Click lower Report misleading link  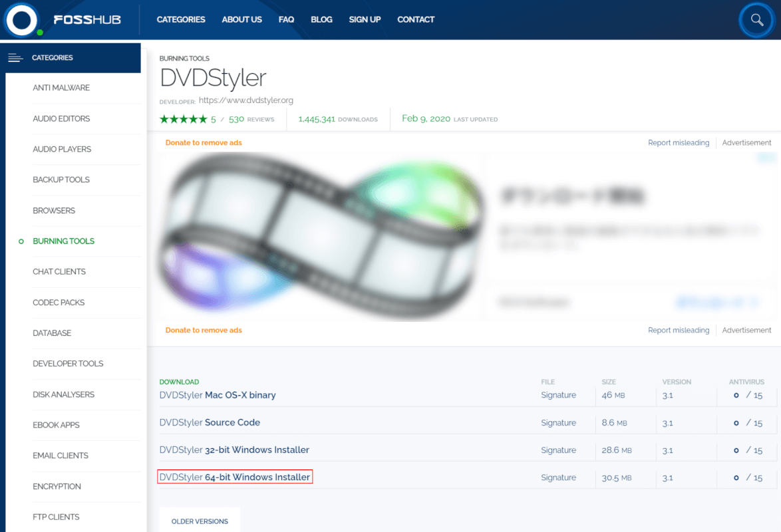(x=679, y=331)
